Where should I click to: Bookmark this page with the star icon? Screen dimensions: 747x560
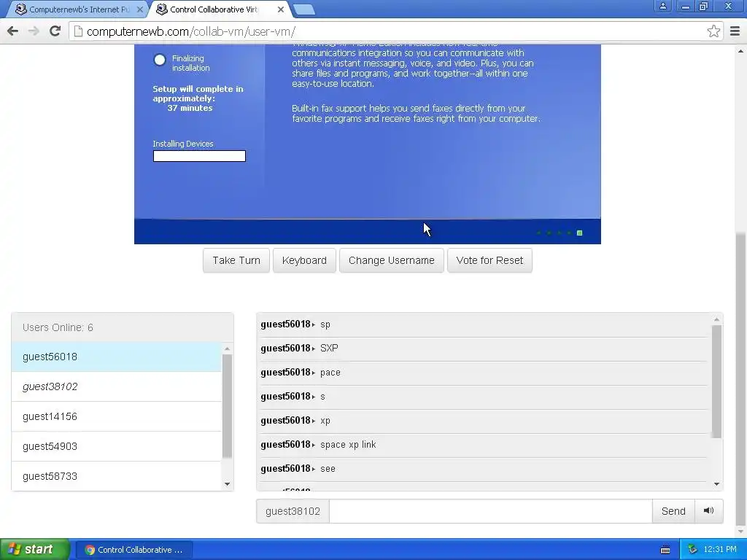click(713, 31)
